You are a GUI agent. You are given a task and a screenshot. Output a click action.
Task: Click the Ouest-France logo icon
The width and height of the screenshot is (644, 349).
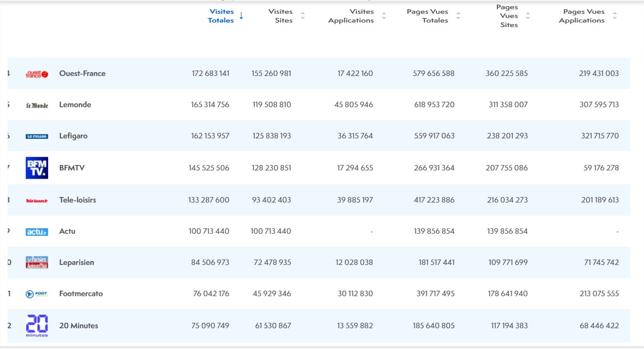(x=37, y=74)
